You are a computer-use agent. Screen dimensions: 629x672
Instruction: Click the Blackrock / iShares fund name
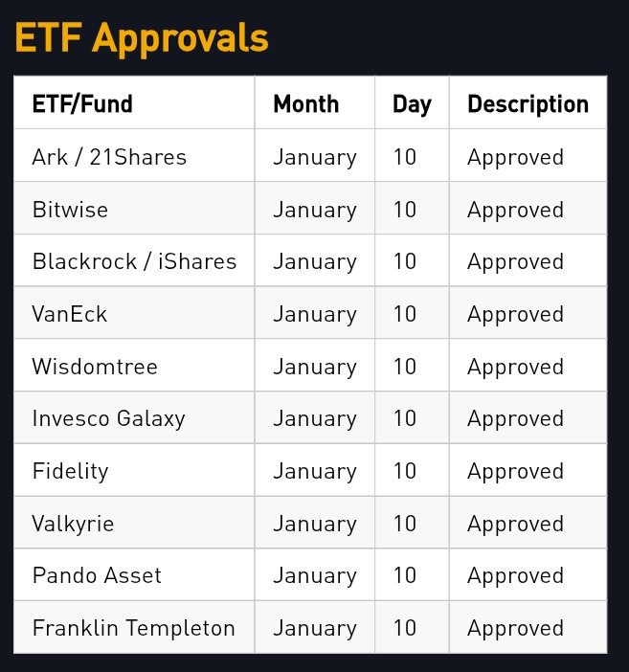(x=134, y=261)
